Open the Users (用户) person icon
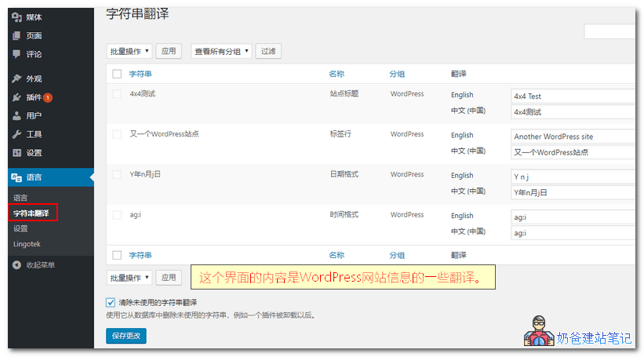 pyautogui.click(x=16, y=115)
